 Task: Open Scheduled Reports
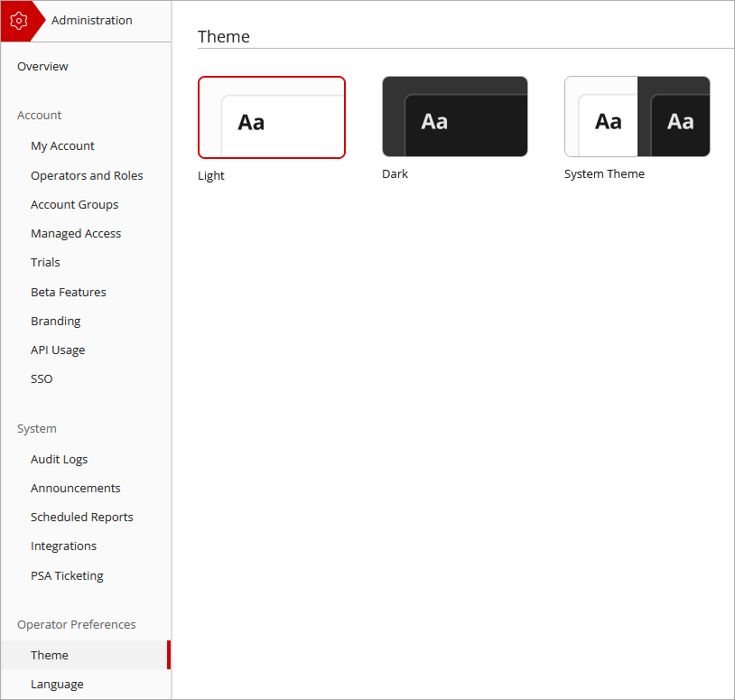click(x=81, y=517)
